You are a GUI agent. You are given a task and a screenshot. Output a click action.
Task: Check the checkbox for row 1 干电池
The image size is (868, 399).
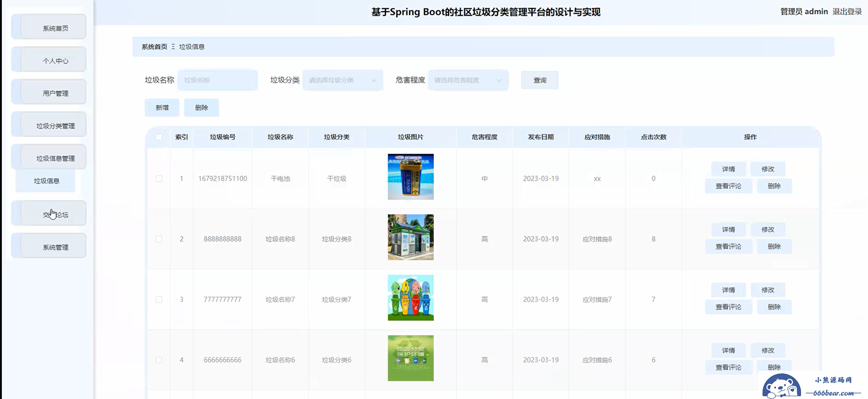click(x=159, y=178)
